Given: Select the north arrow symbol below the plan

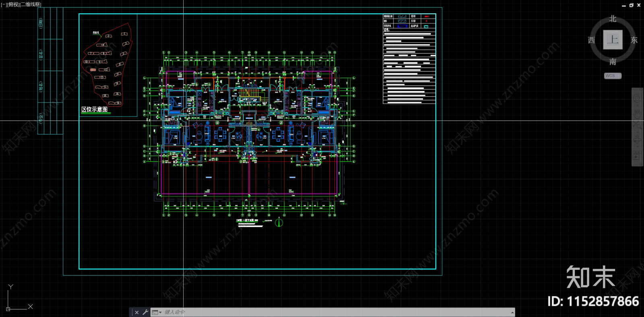Looking at the screenshot, I should coord(279,222).
